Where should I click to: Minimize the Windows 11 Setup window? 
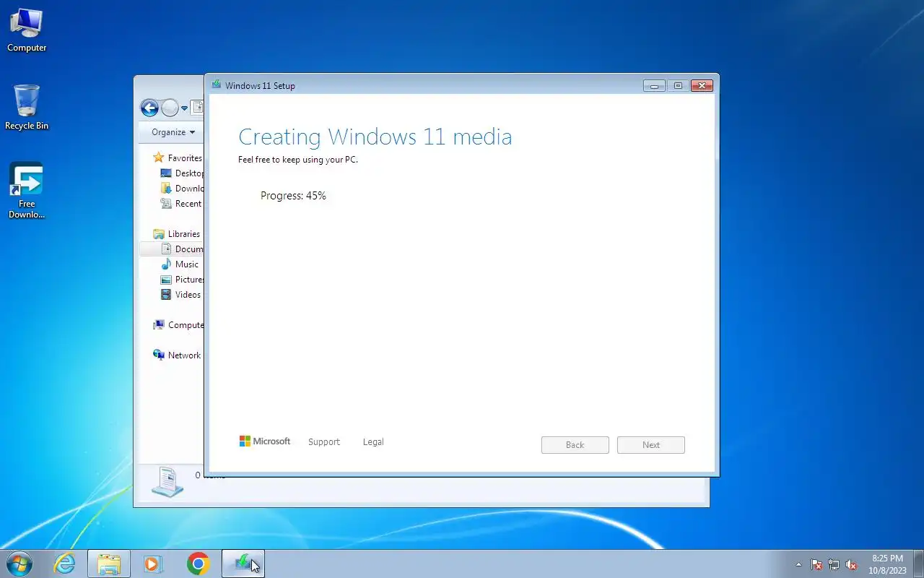coord(654,85)
